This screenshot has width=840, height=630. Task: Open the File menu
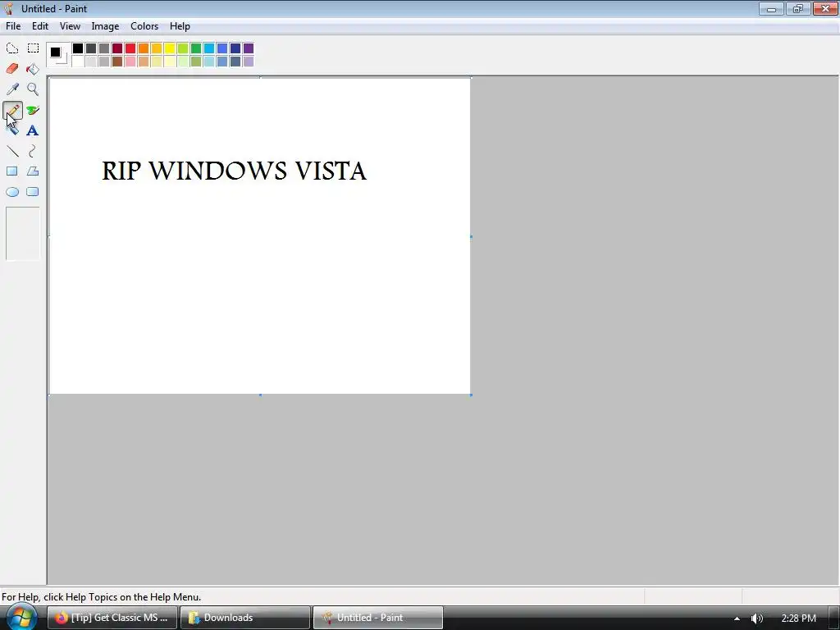coord(13,26)
